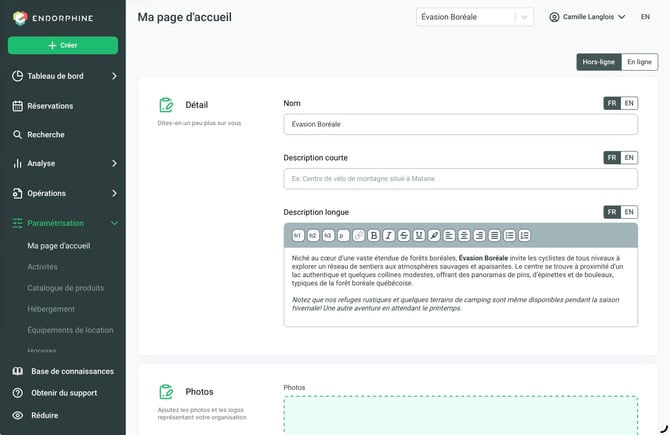Click inside the Description longue text area
The width and height of the screenshot is (670, 435).
461,287
